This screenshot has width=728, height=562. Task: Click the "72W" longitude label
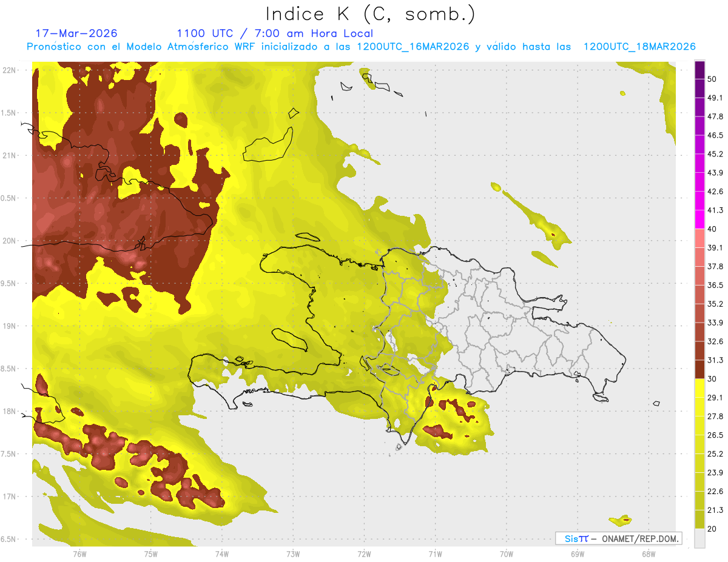click(x=364, y=554)
